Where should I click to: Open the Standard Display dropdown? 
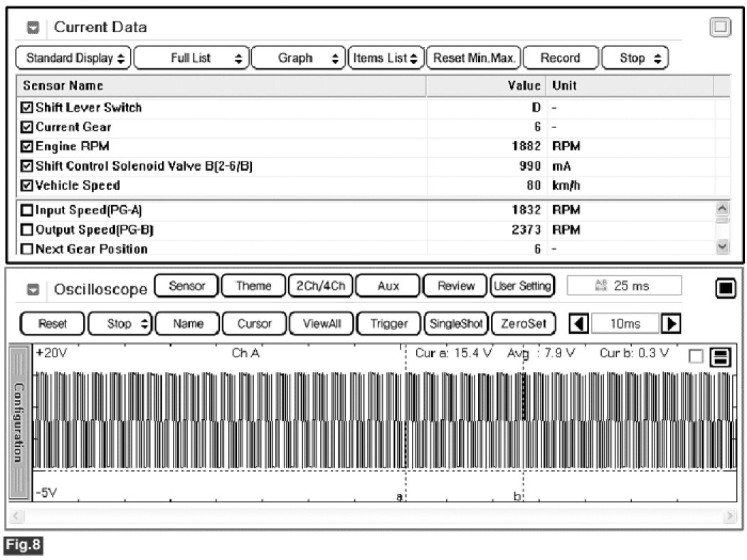(73, 58)
